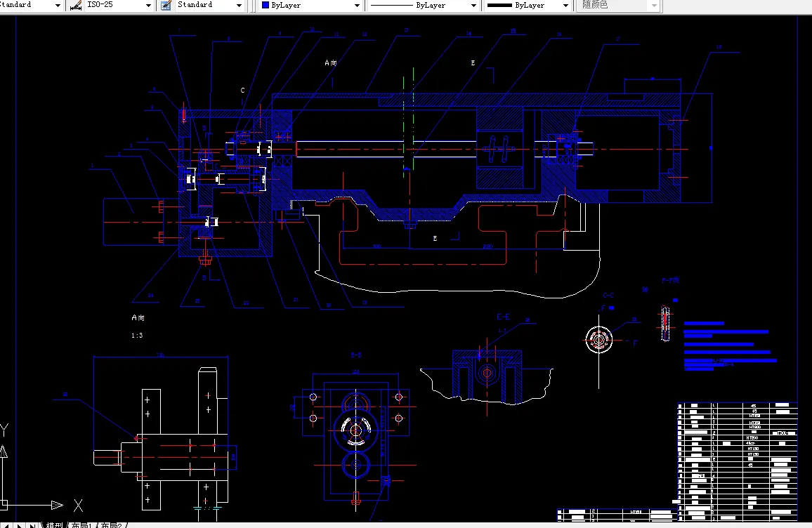812x528 pixels.
Task: Open the table style manager icon
Action: tap(166, 5)
